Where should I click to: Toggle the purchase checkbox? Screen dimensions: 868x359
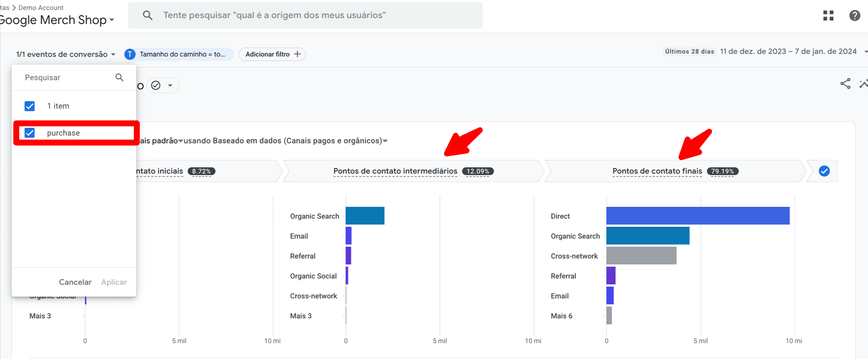[x=30, y=133]
